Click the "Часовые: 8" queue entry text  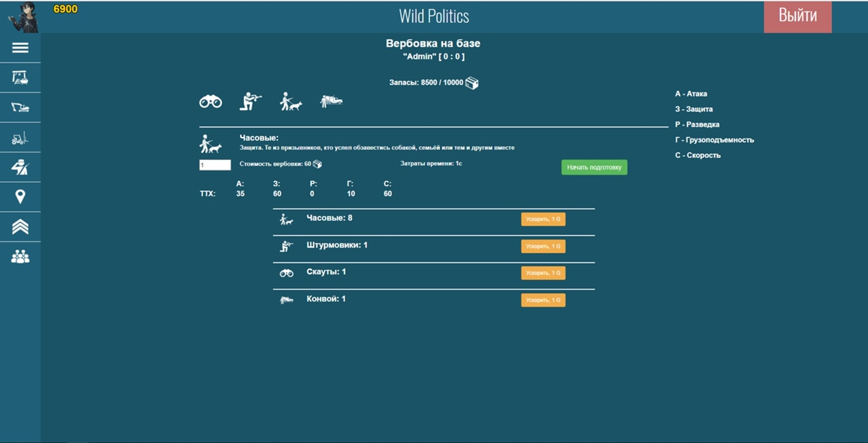330,218
